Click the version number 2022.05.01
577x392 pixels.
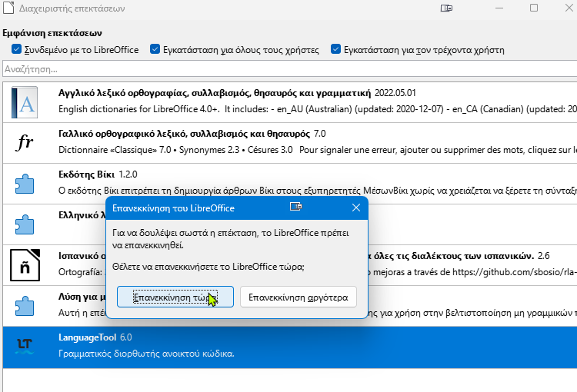(x=395, y=93)
